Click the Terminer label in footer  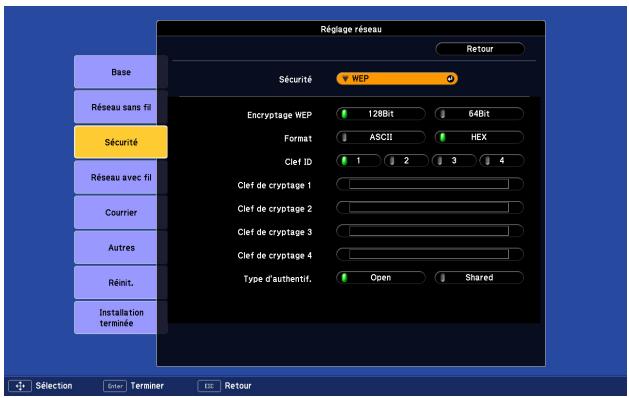point(147,386)
